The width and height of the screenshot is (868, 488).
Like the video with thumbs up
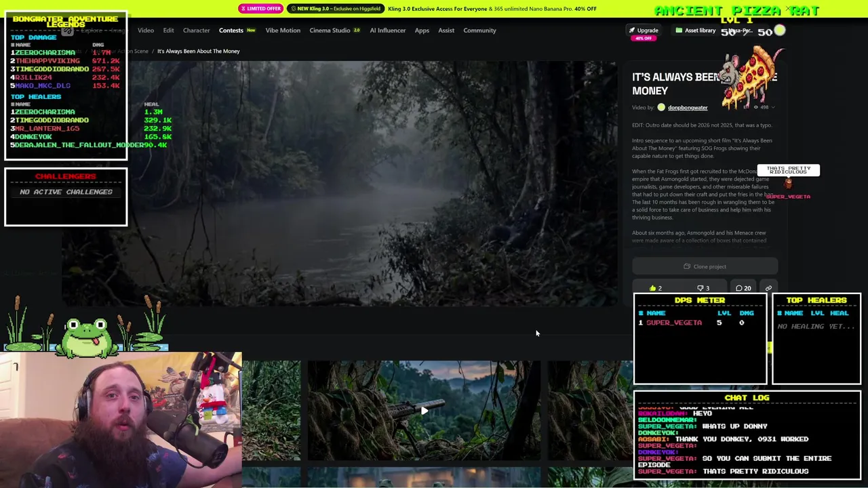tap(656, 288)
